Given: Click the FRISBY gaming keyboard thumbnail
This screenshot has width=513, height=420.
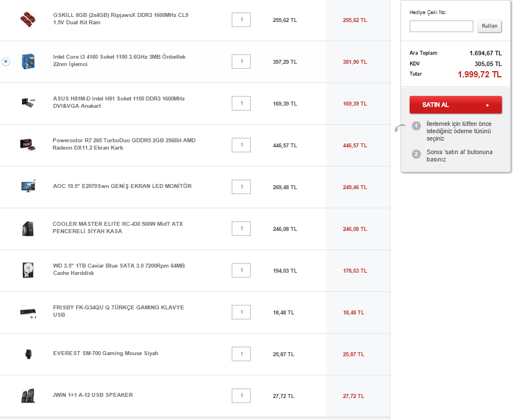Looking at the screenshot, I should coord(27,312).
